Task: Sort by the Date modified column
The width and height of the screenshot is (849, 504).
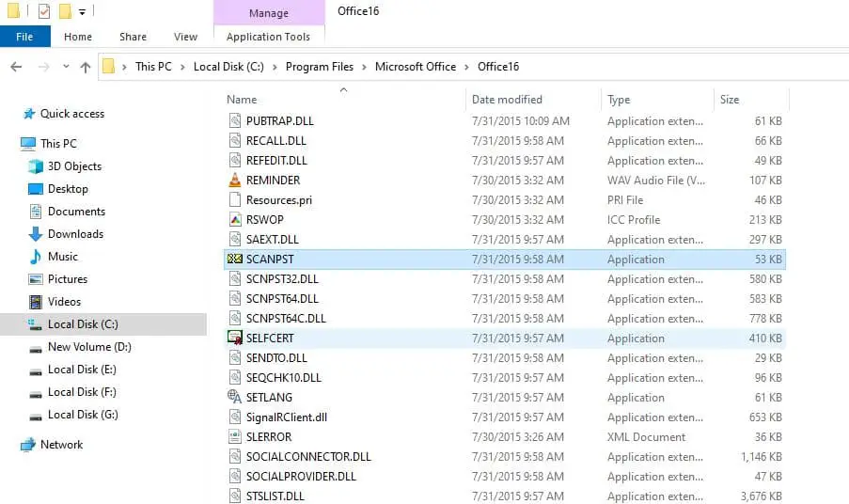Action: [x=507, y=100]
